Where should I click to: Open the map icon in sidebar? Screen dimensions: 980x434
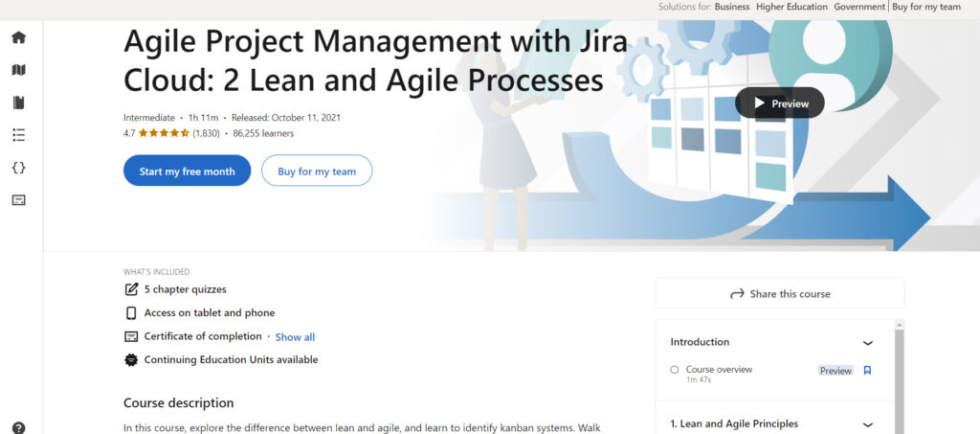(18, 70)
